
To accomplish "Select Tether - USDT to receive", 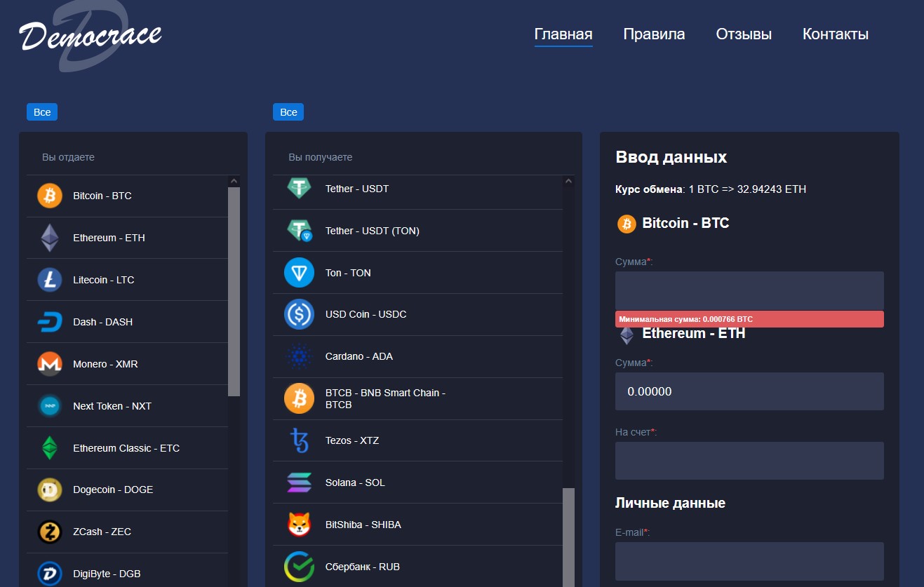I will [417, 192].
